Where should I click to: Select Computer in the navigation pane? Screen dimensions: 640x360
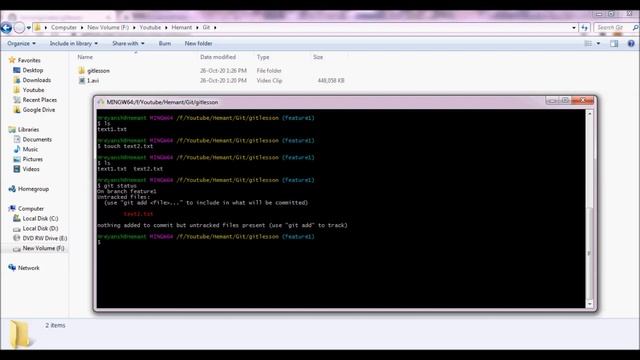tap(26, 209)
